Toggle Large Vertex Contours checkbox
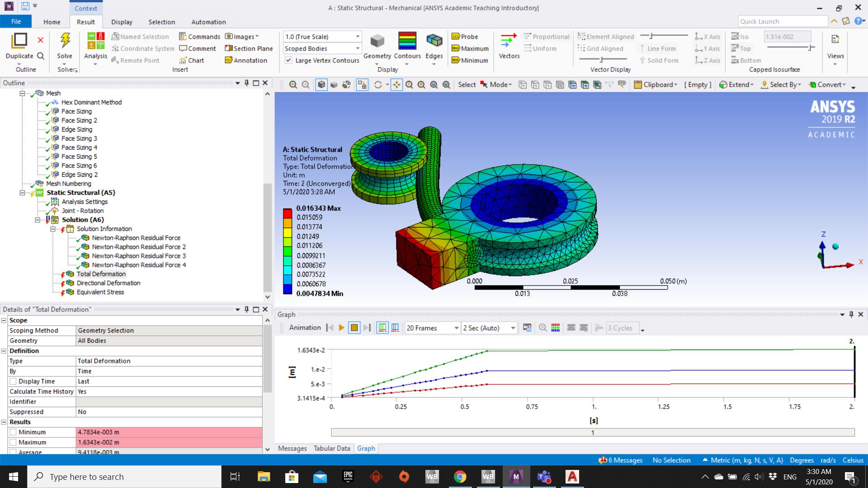868x488 pixels. tap(288, 60)
